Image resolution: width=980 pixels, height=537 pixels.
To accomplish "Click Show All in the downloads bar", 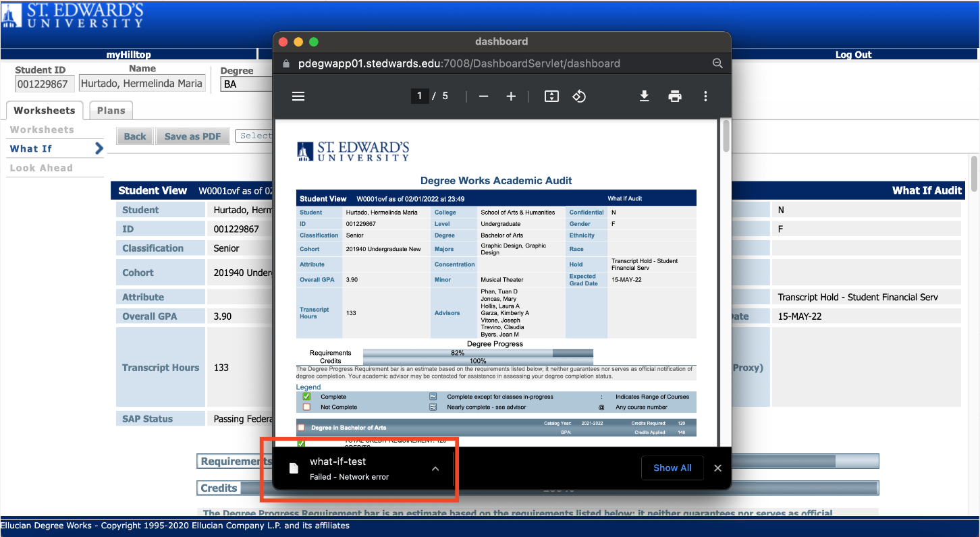I will (672, 468).
